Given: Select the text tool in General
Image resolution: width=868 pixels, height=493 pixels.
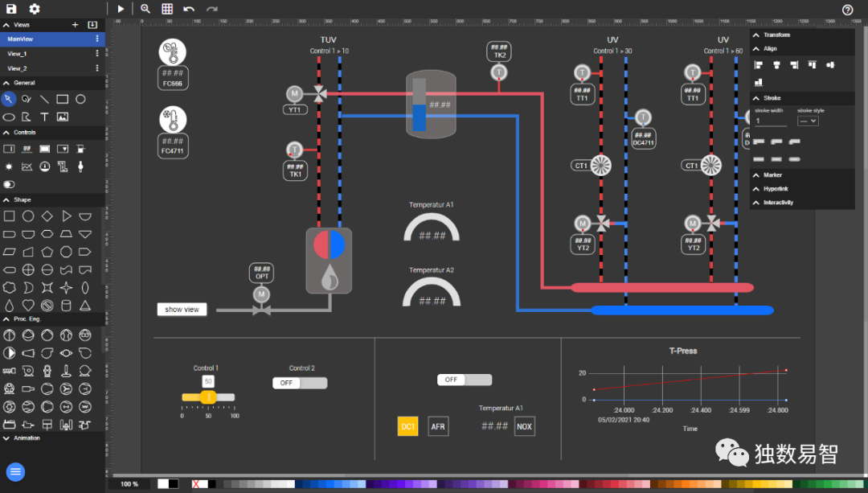Looking at the screenshot, I should (x=44, y=117).
